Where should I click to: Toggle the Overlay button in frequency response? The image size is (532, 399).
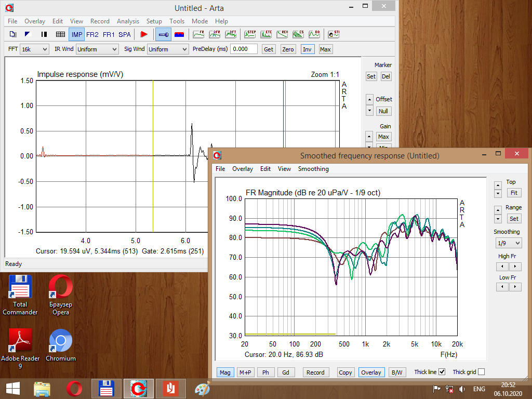[x=371, y=373]
